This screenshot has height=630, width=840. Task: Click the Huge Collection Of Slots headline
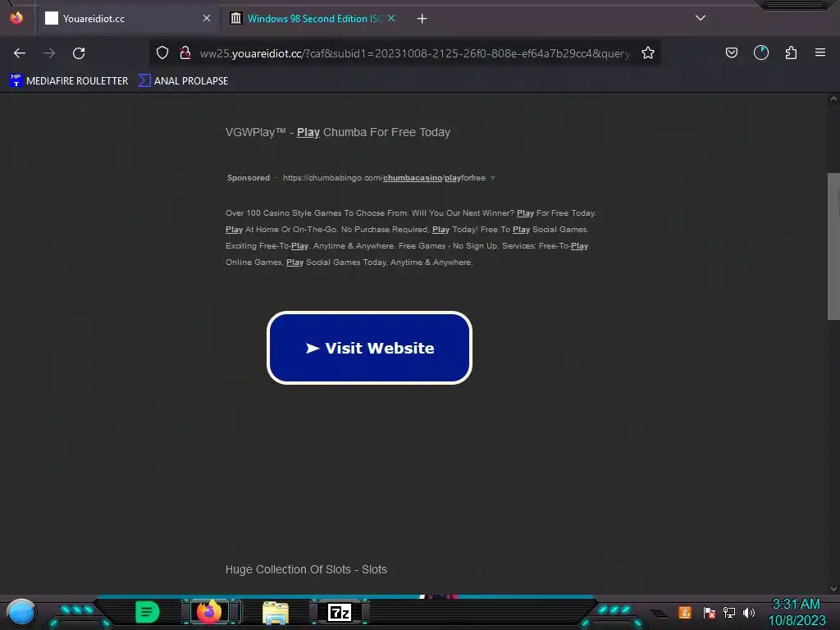point(306,569)
